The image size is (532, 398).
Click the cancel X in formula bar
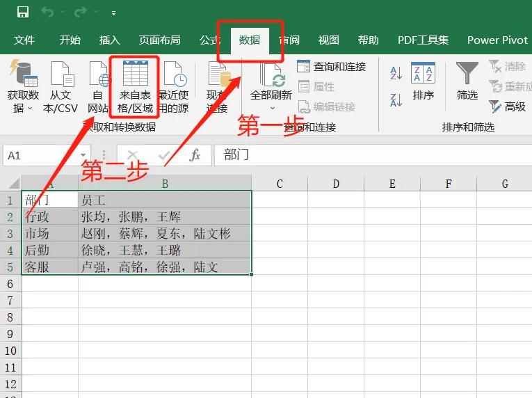coord(132,155)
